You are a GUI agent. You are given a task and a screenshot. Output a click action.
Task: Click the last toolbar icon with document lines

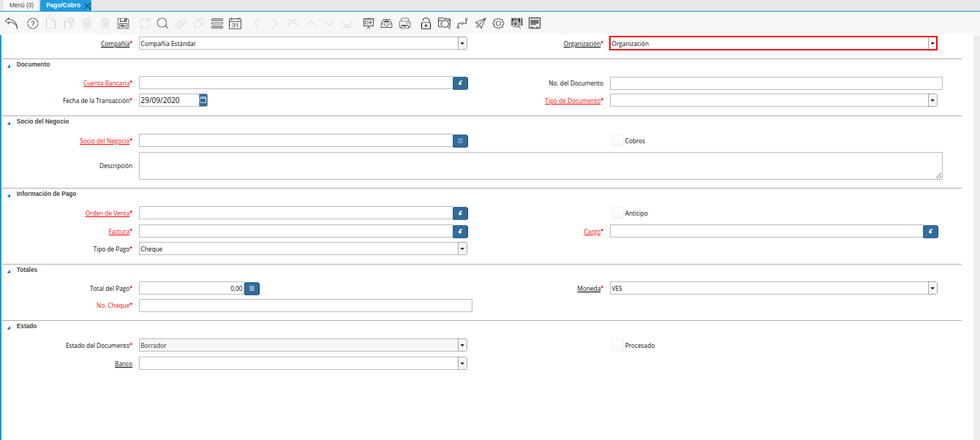[x=535, y=23]
